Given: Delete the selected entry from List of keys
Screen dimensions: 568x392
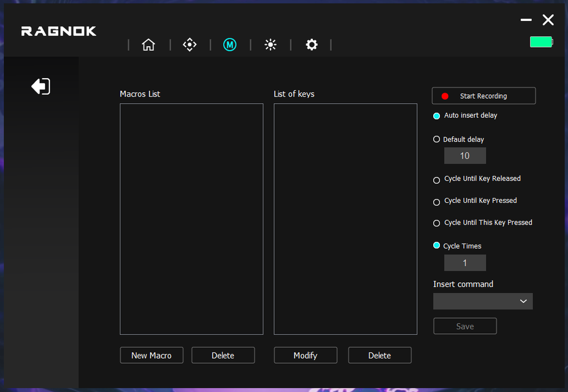Looking at the screenshot, I should point(379,355).
